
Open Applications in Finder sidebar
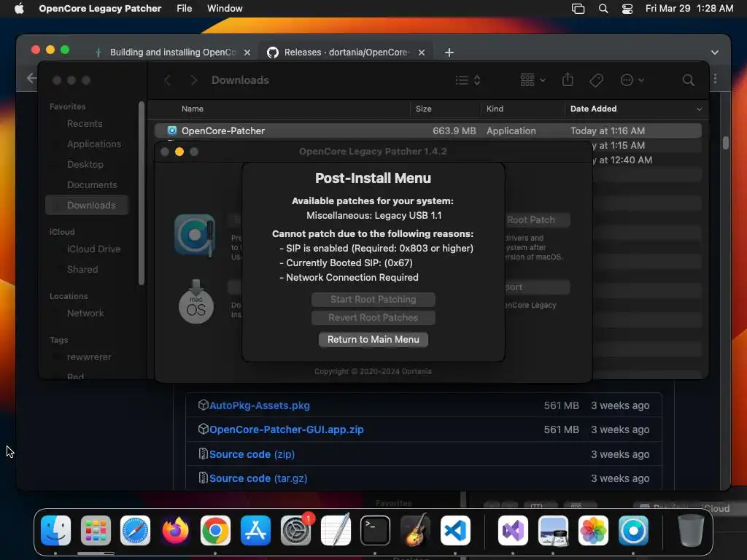(94, 144)
